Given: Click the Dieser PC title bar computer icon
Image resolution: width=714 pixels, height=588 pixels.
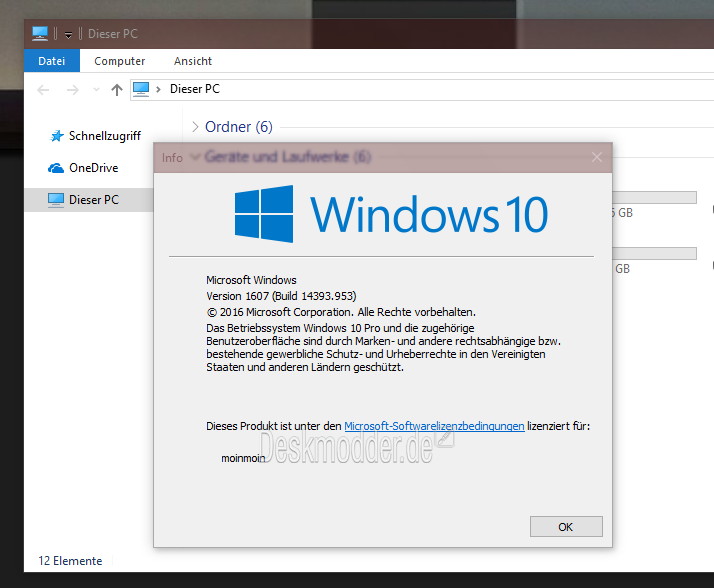Looking at the screenshot, I should (40, 34).
